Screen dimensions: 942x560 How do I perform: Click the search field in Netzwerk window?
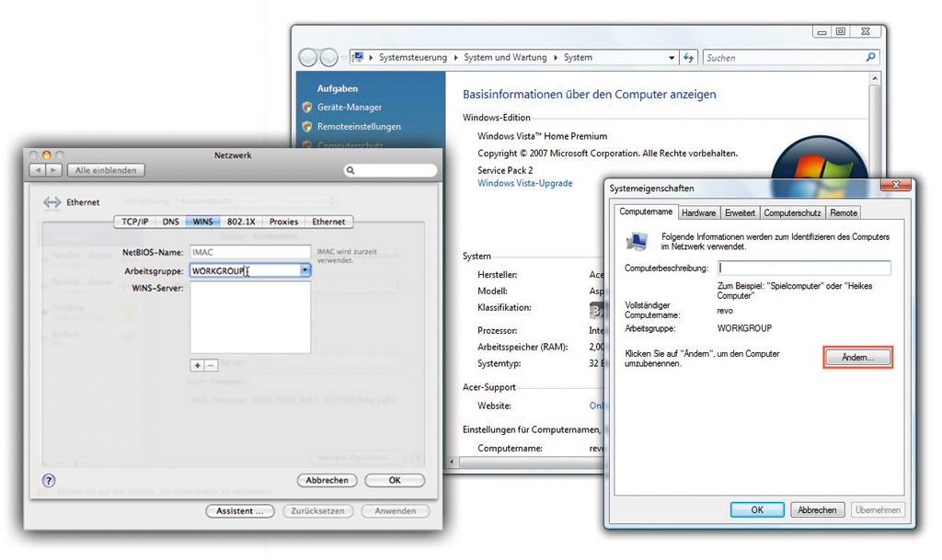[390, 170]
